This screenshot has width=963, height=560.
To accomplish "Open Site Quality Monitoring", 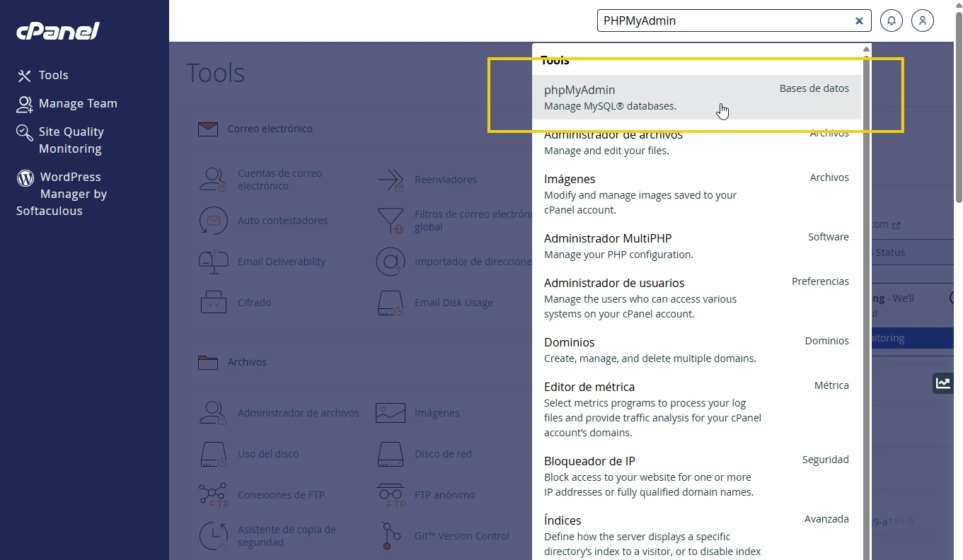I will tap(71, 140).
